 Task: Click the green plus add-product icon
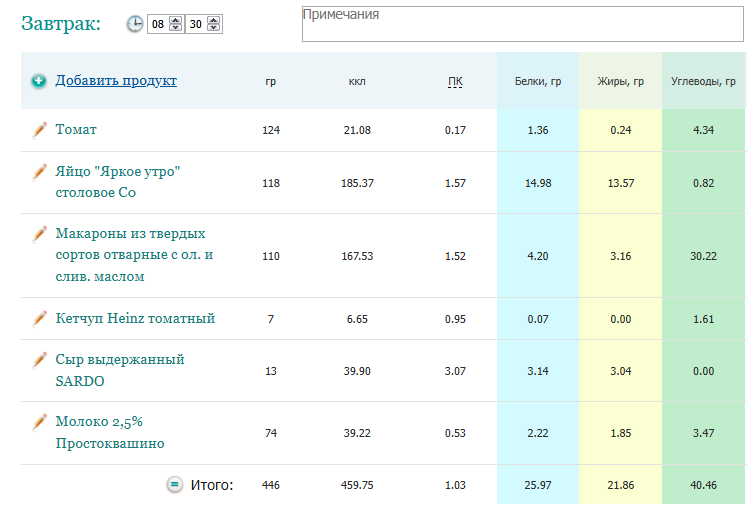click(39, 81)
